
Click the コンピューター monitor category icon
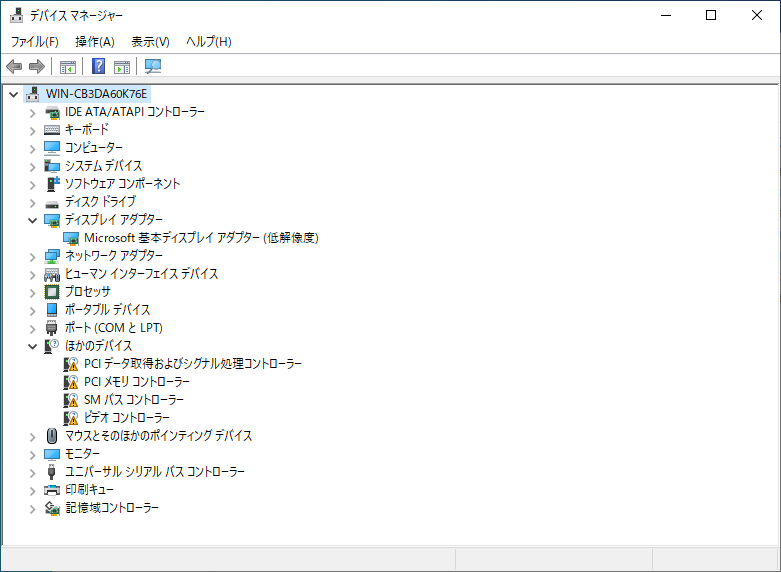pyautogui.click(x=52, y=148)
